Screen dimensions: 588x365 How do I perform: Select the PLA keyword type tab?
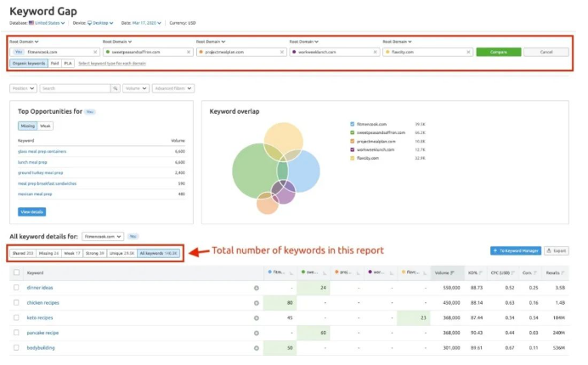68,64
